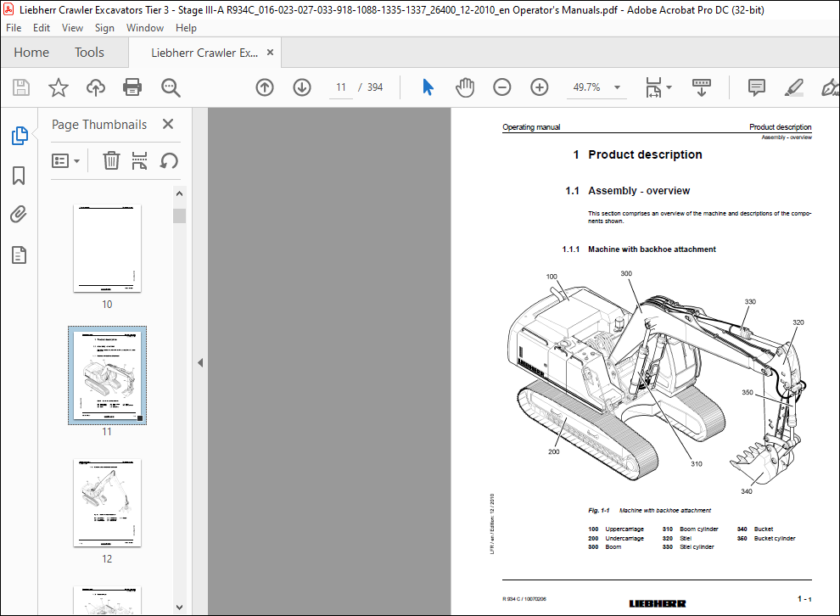Select page 11 thumbnail
This screenshot has width=840, height=616.
click(x=107, y=375)
